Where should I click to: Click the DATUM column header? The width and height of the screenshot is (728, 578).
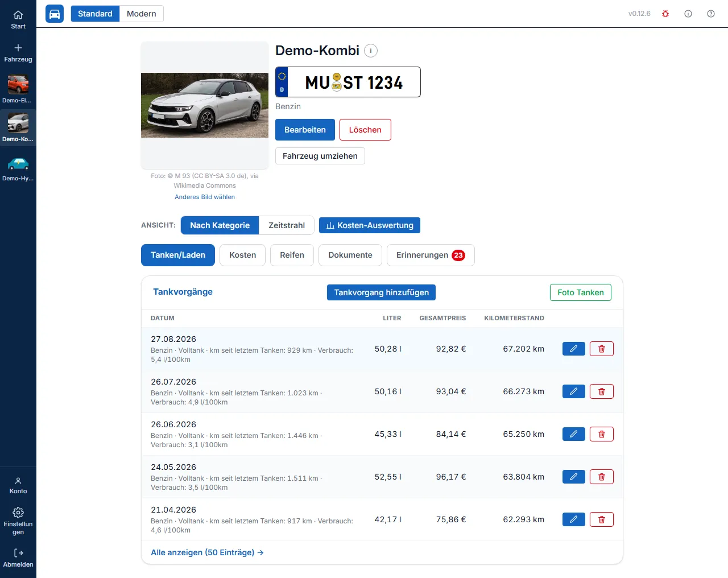tap(163, 318)
